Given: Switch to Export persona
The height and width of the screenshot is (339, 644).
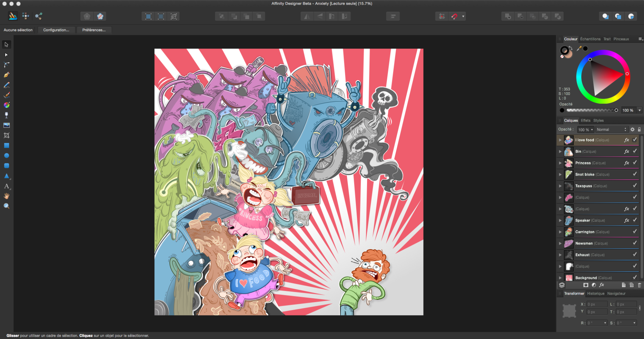Looking at the screenshot, I should coord(39,16).
